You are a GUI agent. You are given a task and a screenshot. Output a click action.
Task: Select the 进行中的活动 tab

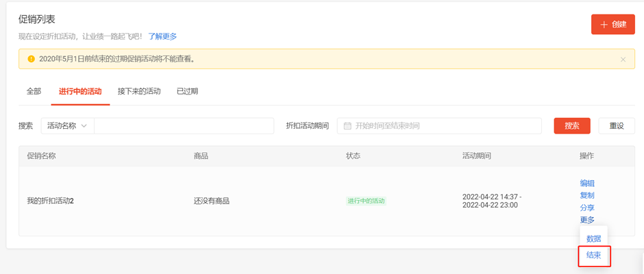[80, 91]
